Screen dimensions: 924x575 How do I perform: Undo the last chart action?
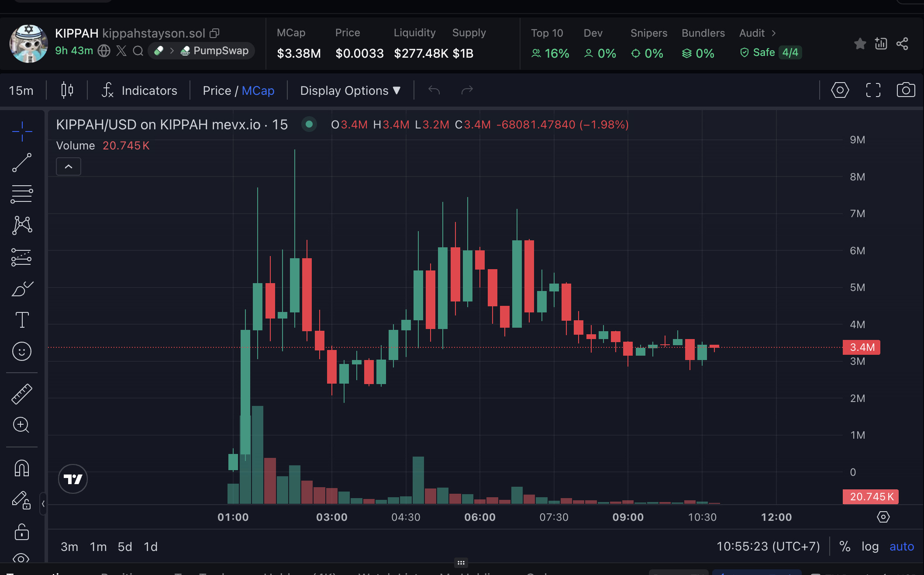tap(434, 90)
